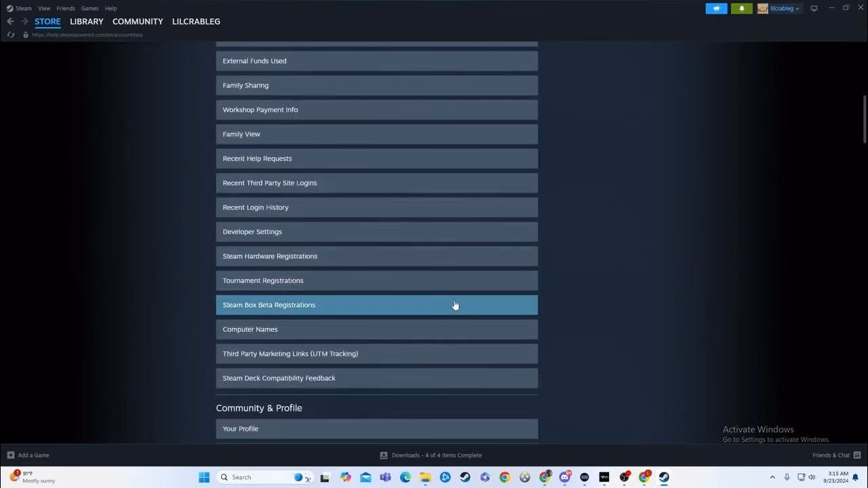Open Computer Names
The width and height of the screenshot is (868, 488).
pyautogui.click(x=377, y=329)
